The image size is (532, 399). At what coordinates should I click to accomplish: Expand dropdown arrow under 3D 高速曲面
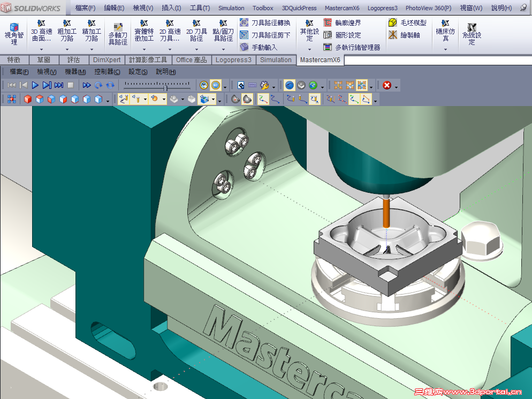41,50
